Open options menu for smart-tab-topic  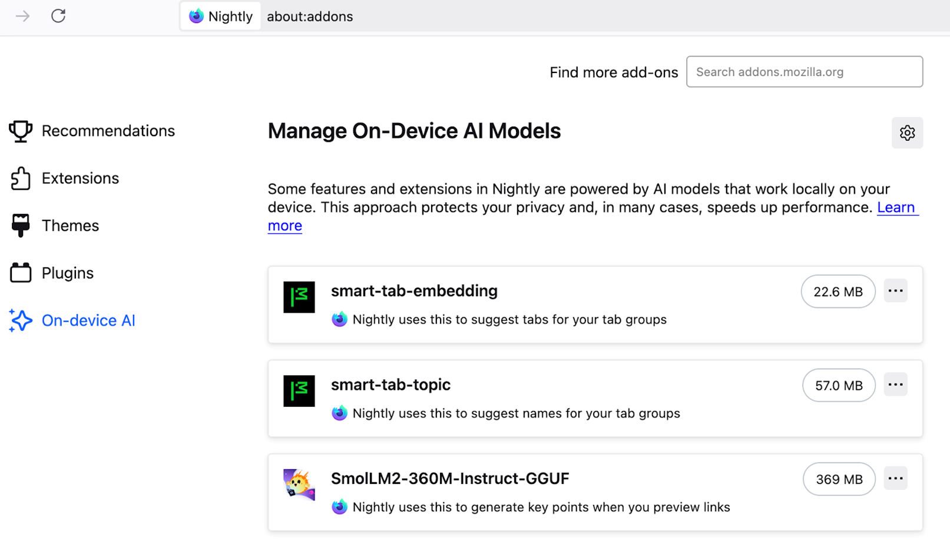click(x=895, y=385)
